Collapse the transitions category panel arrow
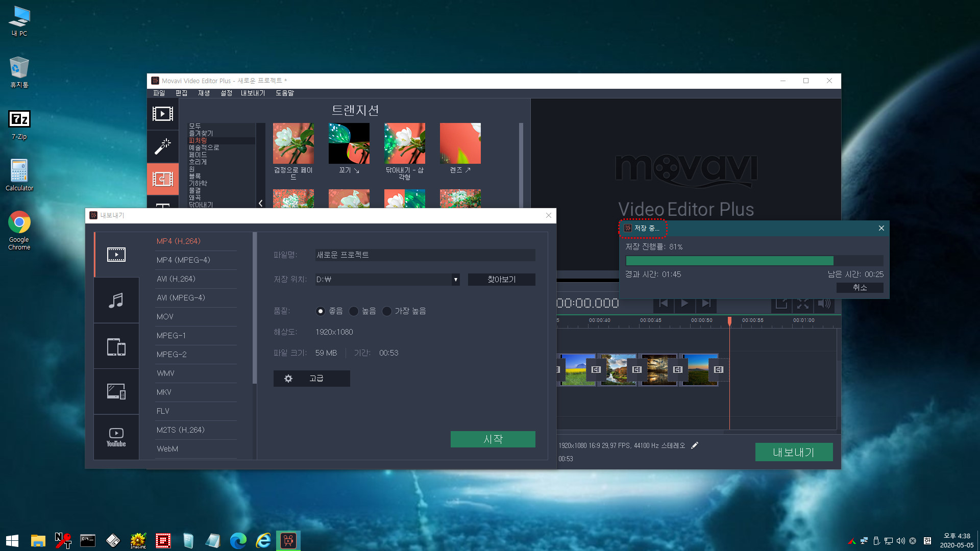The height and width of the screenshot is (551, 980). pos(260,203)
